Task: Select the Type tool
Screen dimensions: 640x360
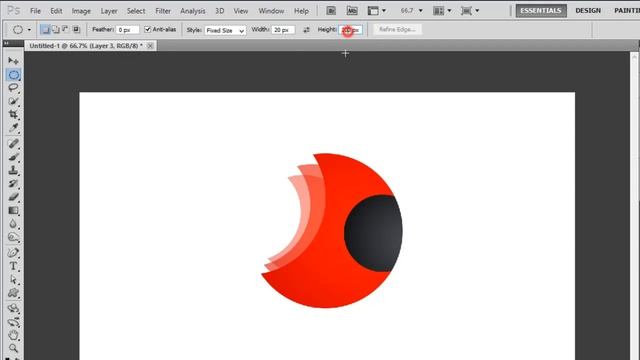Action: pos(13,266)
